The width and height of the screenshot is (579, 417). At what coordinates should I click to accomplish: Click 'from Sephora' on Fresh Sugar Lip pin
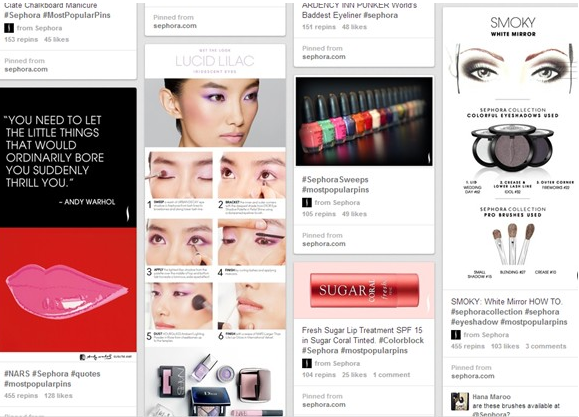pyautogui.click(x=337, y=363)
